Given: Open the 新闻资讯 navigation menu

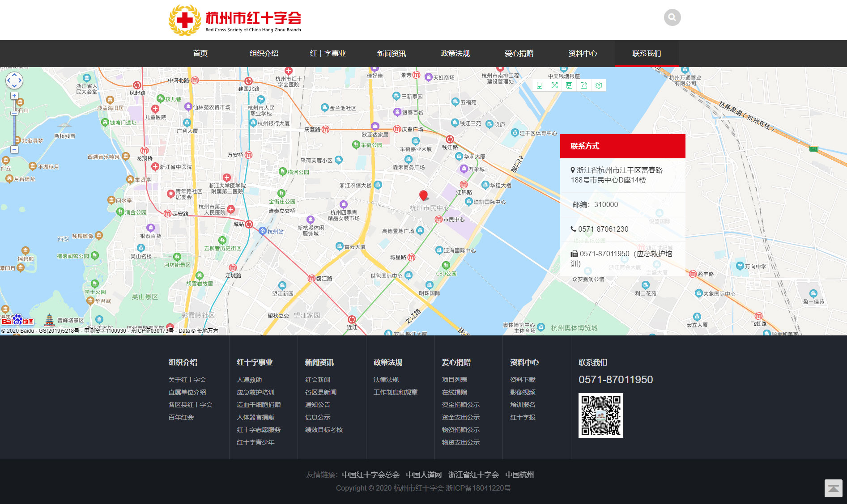Looking at the screenshot, I should coord(392,54).
